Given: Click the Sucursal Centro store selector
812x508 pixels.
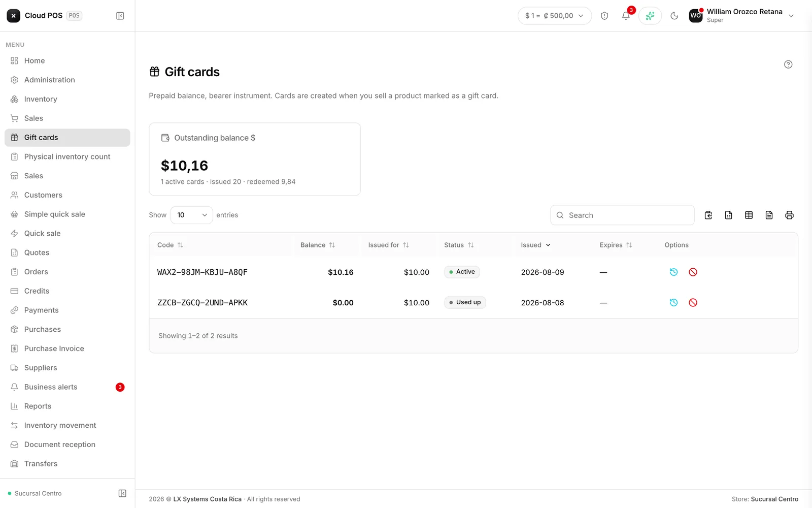Looking at the screenshot, I should (35, 493).
